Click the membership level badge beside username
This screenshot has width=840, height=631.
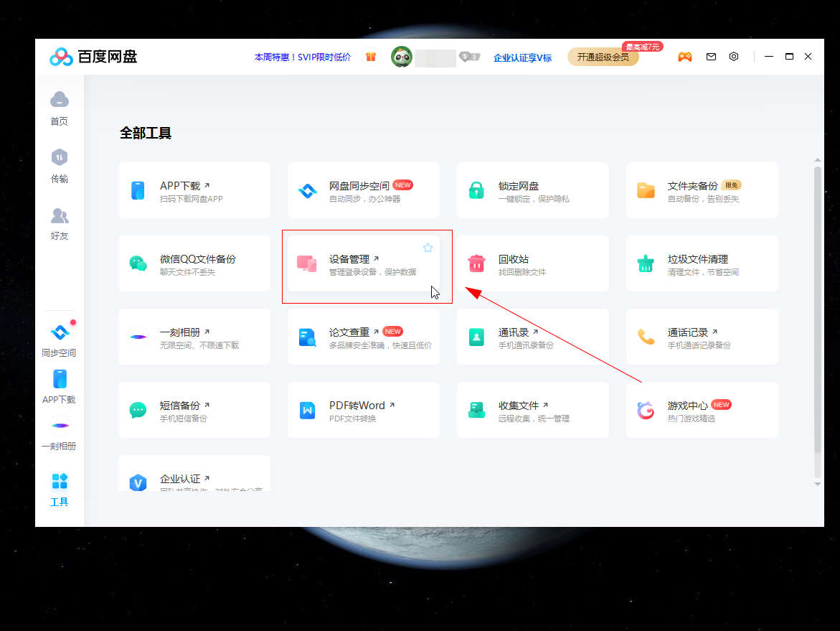[x=470, y=56]
